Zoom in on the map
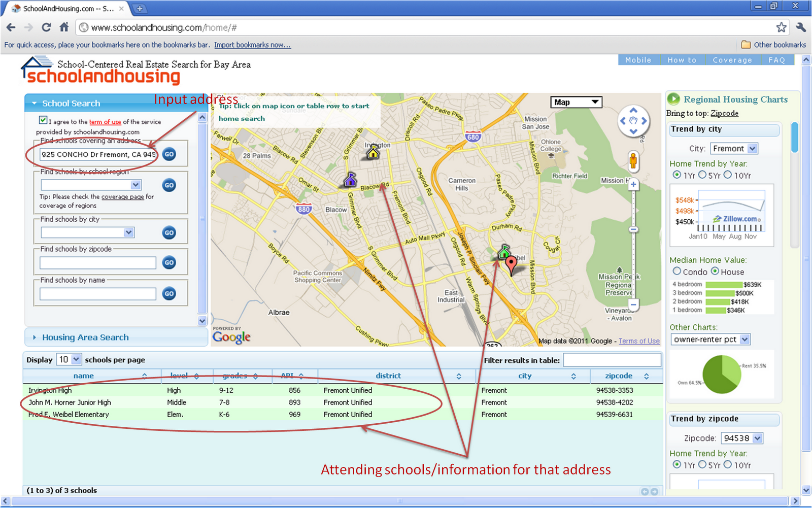The width and height of the screenshot is (812, 508). click(633, 185)
